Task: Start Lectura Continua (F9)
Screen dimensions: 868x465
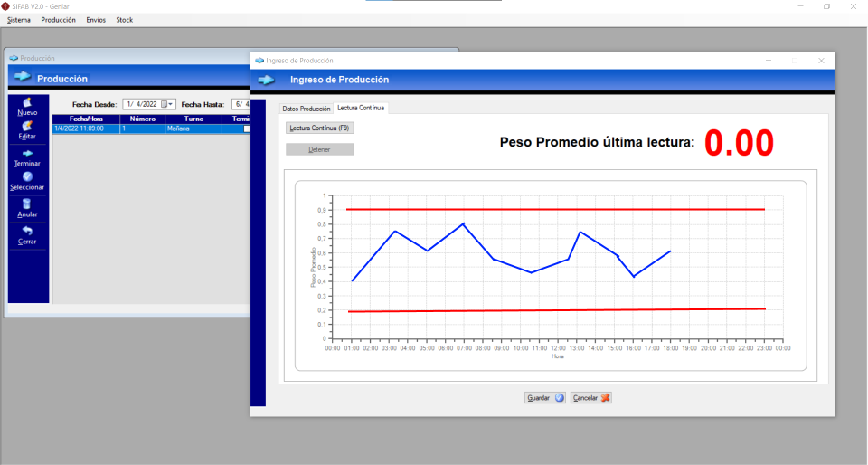Action: [x=319, y=128]
